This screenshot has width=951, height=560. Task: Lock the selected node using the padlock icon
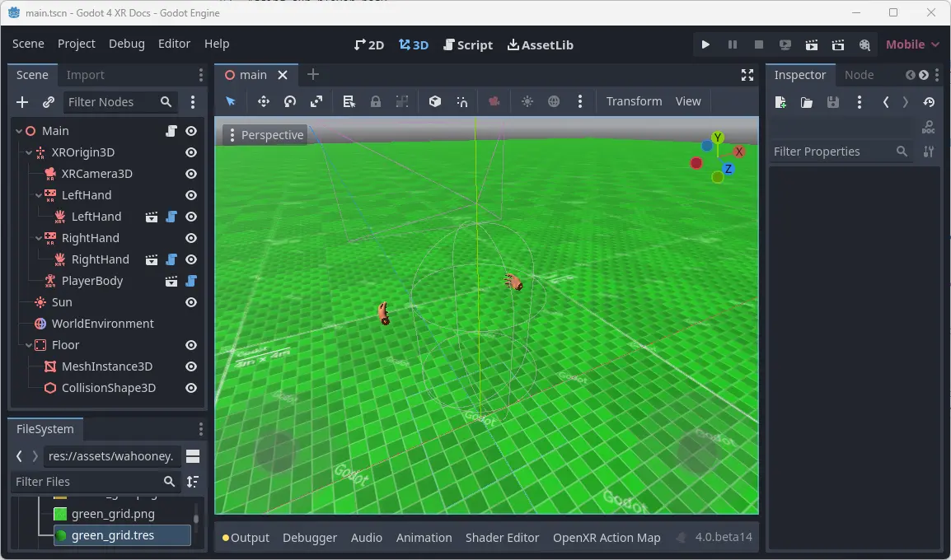pos(375,101)
